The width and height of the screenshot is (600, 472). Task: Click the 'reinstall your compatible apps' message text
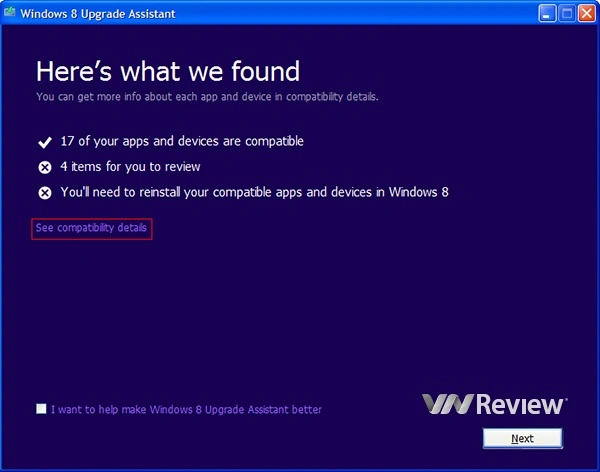click(x=254, y=191)
